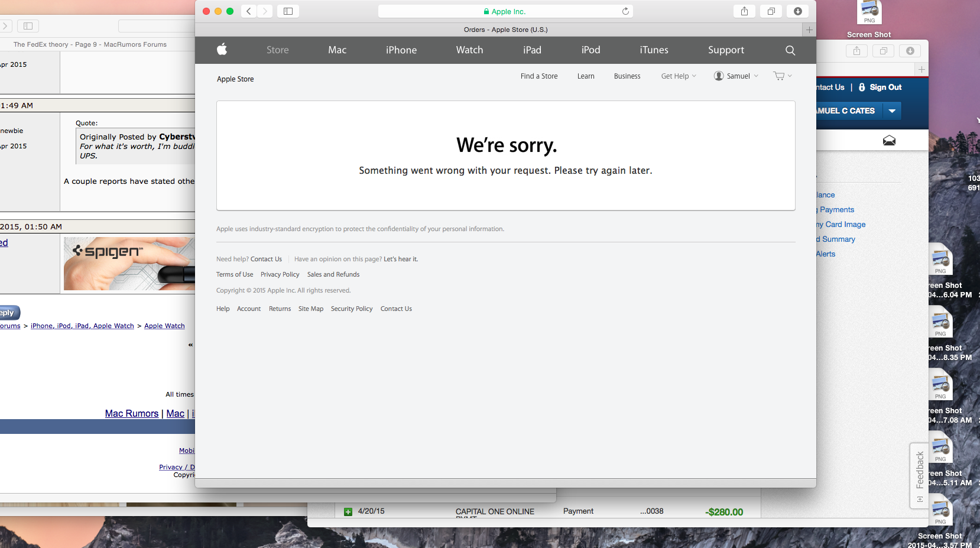Click the Samuel account person icon
The image size is (980, 548).
[x=719, y=76]
